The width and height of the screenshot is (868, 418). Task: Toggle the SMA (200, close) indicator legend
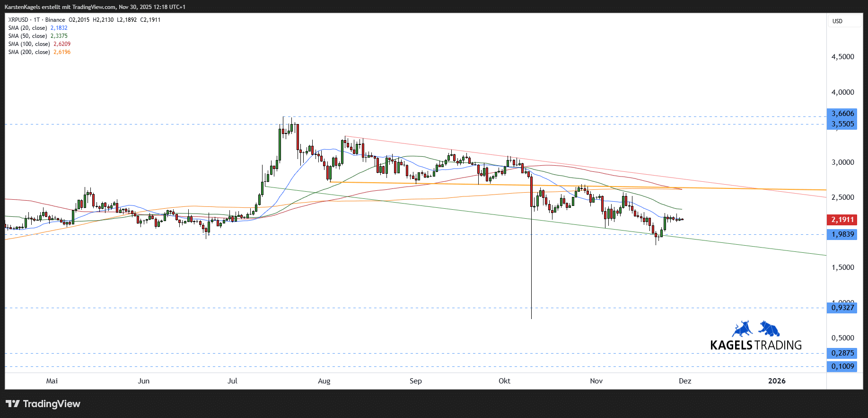[x=29, y=52]
